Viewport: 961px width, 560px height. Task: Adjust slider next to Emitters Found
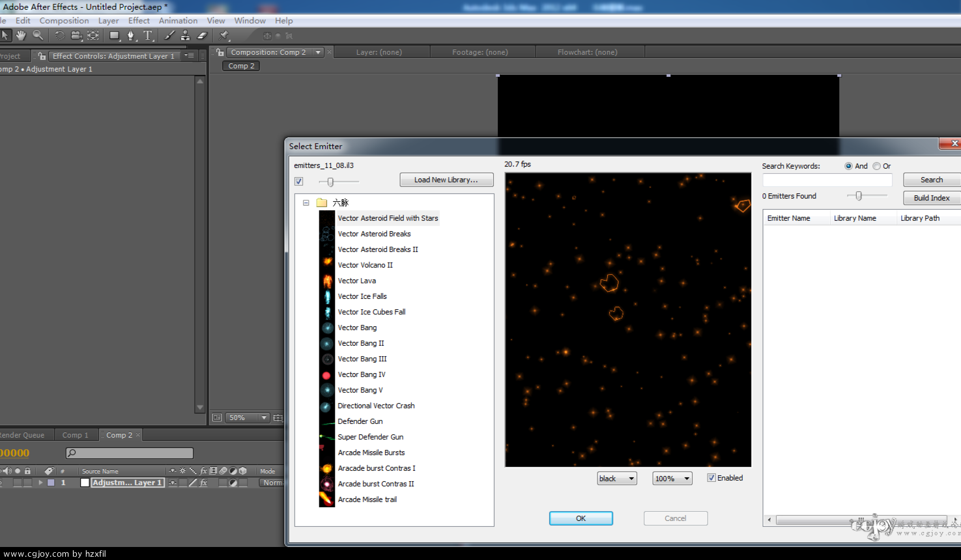(859, 195)
